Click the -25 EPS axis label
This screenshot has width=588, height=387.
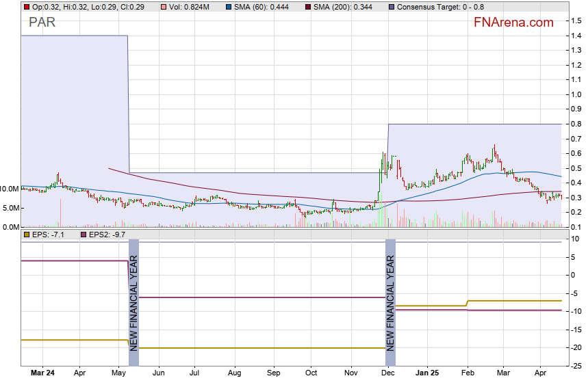[576, 366]
